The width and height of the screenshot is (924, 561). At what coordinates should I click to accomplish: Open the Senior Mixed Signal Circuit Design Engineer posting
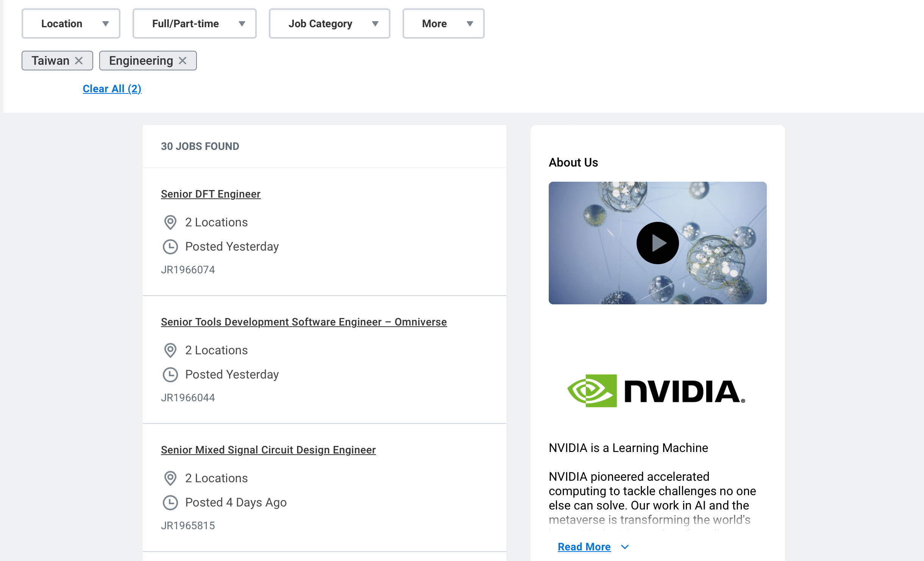pos(268,450)
